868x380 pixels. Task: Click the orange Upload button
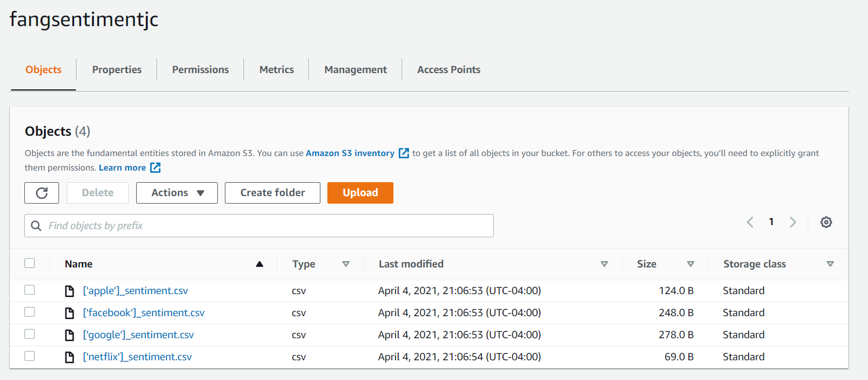click(360, 193)
